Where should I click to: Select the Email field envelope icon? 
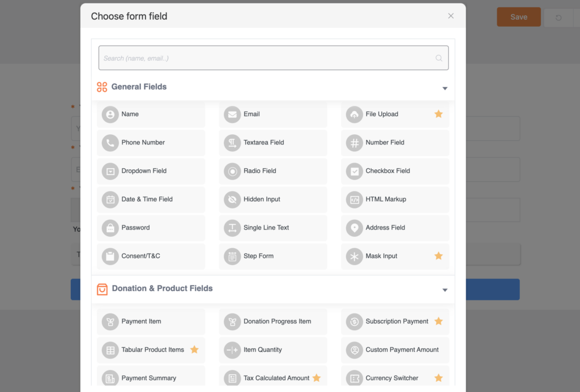232,114
